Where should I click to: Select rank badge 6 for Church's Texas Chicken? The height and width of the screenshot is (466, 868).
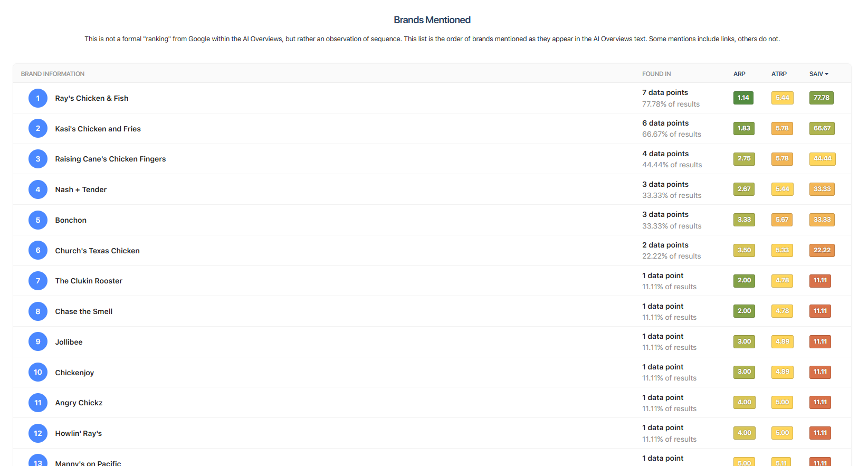pos(38,251)
